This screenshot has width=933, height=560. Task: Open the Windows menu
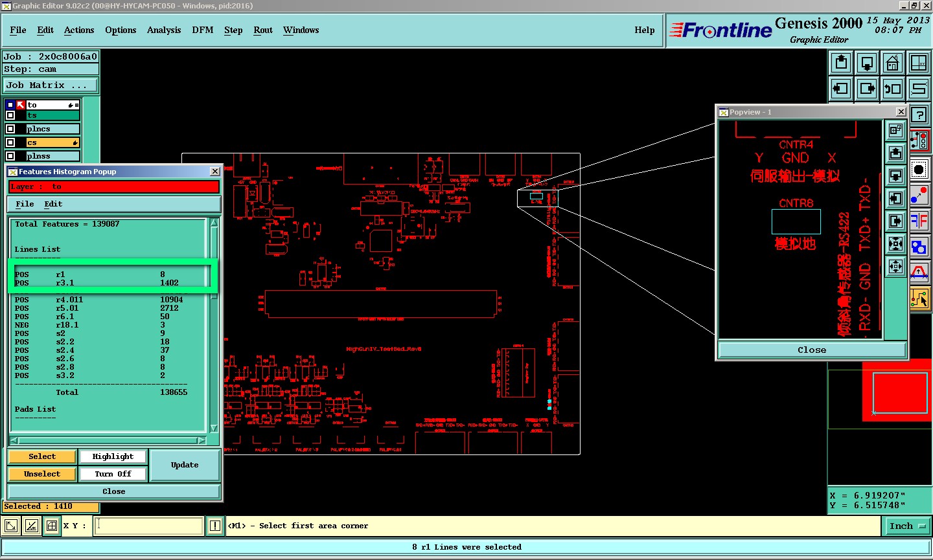click(301, 30)
